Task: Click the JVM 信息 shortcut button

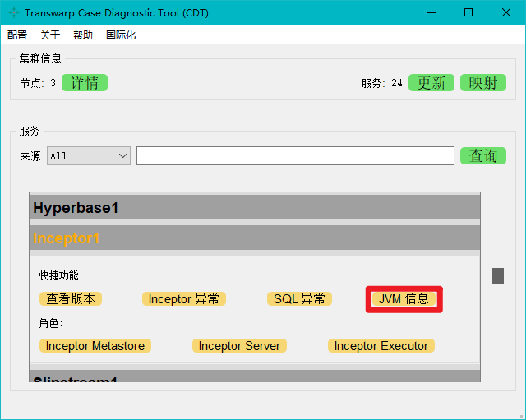Action: tap(404, 298)
